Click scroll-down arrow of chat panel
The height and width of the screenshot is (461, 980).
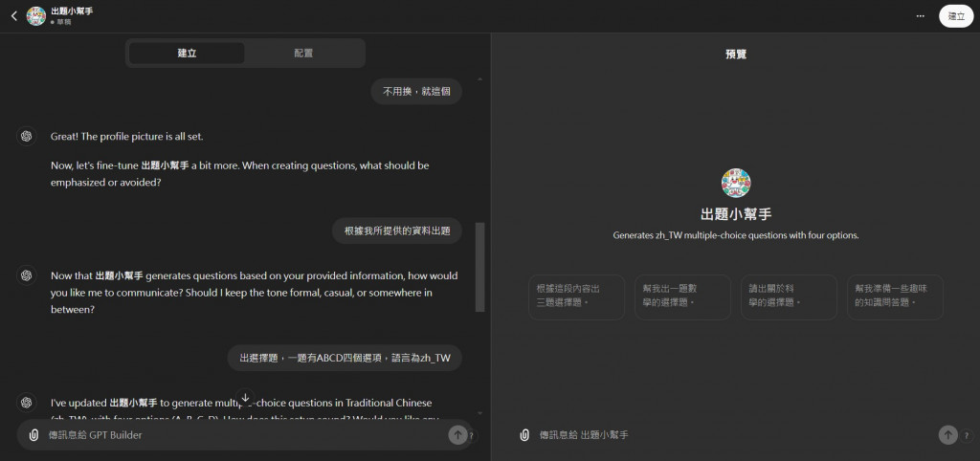point(480,413)
